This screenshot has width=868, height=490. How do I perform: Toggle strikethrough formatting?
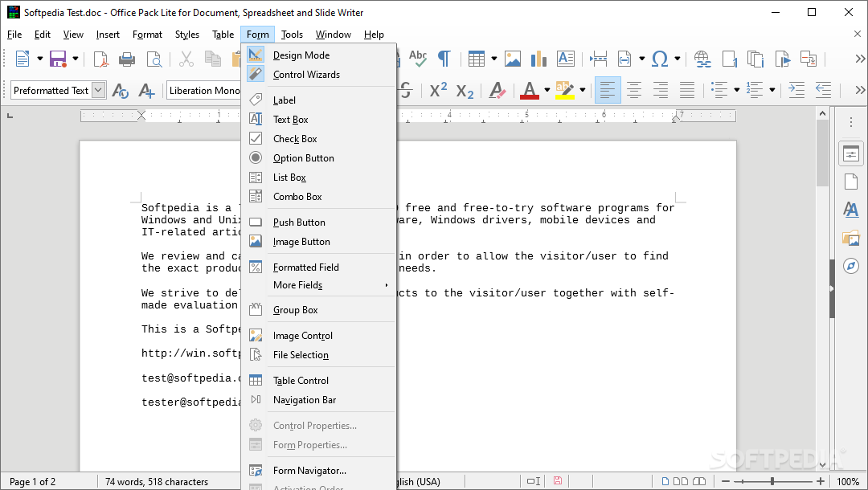click(x=406, y=90)
